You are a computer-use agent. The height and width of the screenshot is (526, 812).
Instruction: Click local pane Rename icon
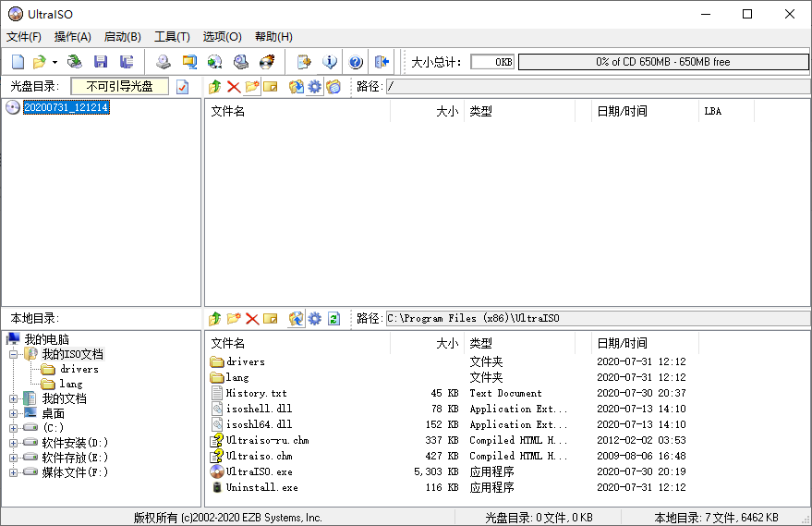pos(271,318)
